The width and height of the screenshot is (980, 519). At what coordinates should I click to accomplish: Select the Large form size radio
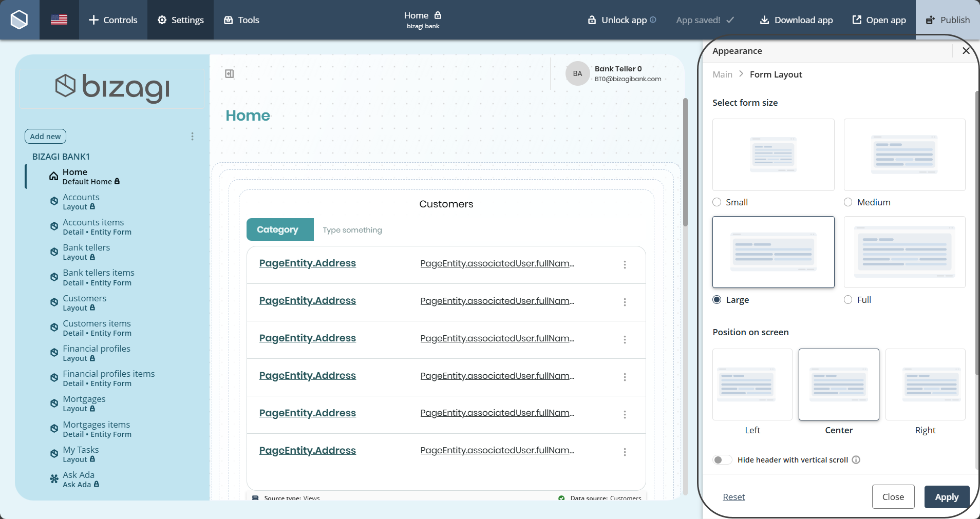pos(717,300)
